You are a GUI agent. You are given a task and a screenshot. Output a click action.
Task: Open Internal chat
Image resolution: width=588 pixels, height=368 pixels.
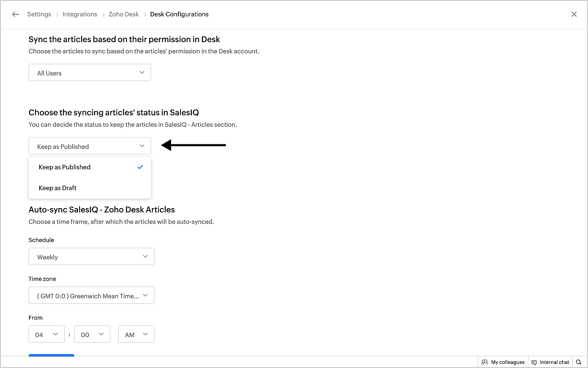click(x=554, y=362)
